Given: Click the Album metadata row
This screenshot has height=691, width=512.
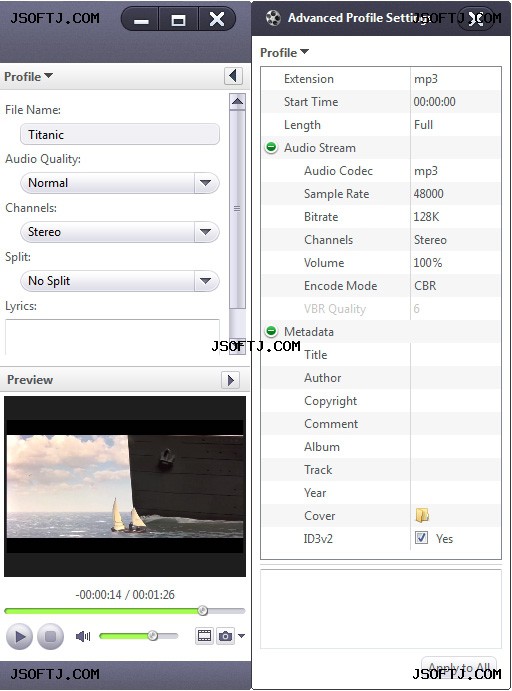Looking at the screenshot, I should pyautogui.click(x=381, y=446).
